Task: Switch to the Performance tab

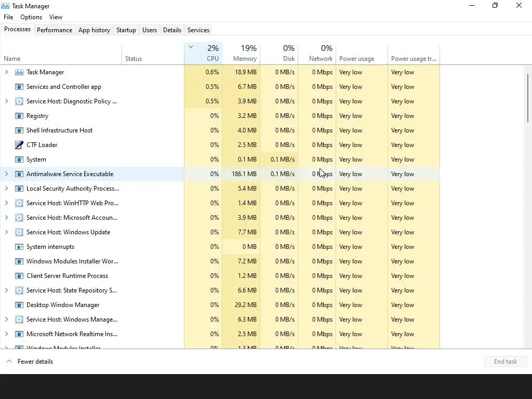Action: click(55, 30)
